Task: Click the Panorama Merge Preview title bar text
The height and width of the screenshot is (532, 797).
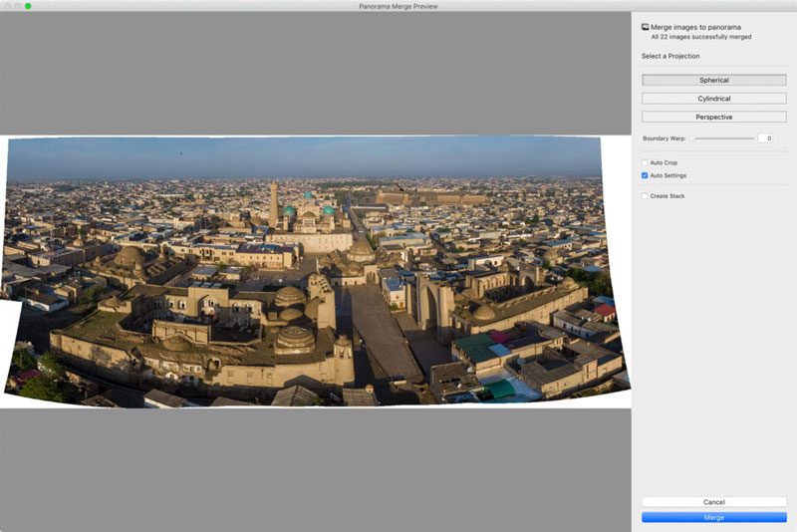Action: (398, 6)
